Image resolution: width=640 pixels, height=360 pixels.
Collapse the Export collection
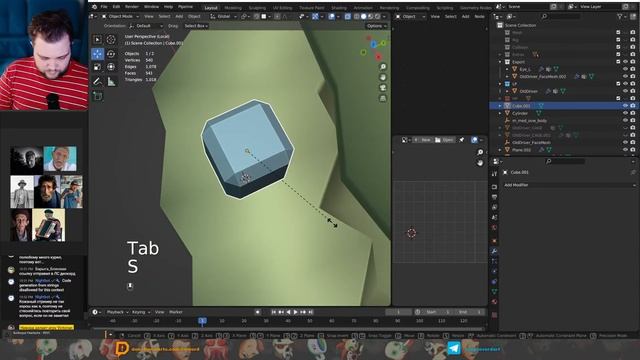(500, 62)
